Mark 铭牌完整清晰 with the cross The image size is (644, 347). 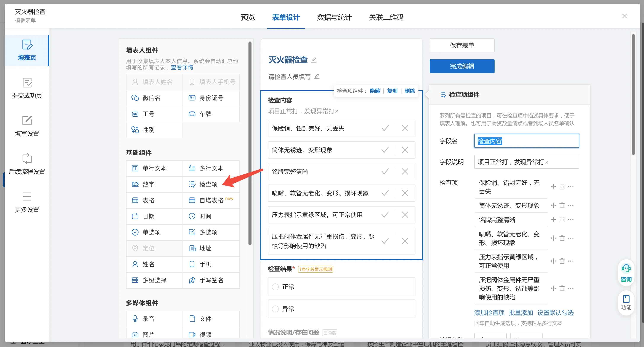(x=405, y=171)
